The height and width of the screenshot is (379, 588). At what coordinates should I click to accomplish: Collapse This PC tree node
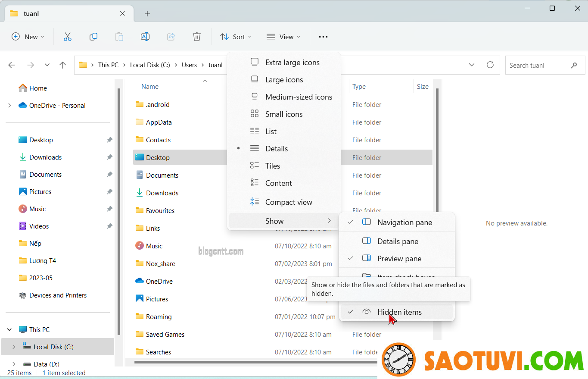9,329
